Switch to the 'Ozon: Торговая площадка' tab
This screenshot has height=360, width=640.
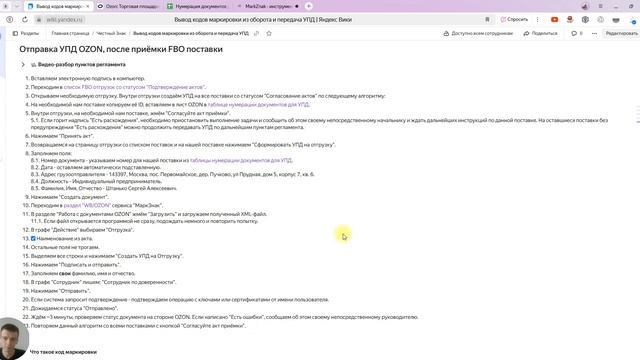tap(128, 7)
